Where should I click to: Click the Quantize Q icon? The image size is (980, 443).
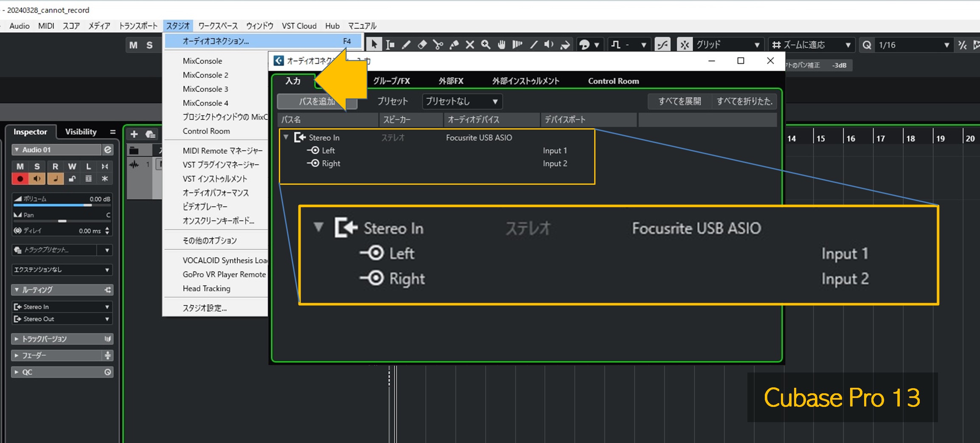click(x=867, y=45)
